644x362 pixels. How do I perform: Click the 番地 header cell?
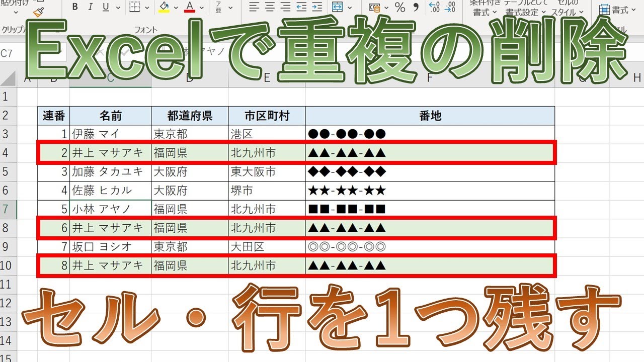click(430, 116)
